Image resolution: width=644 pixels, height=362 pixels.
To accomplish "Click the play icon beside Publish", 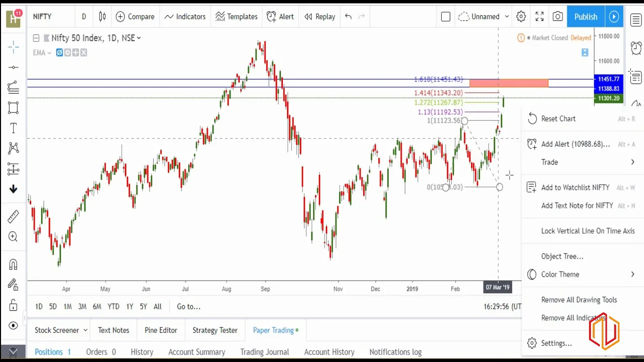I will click(x=614, y=17).
